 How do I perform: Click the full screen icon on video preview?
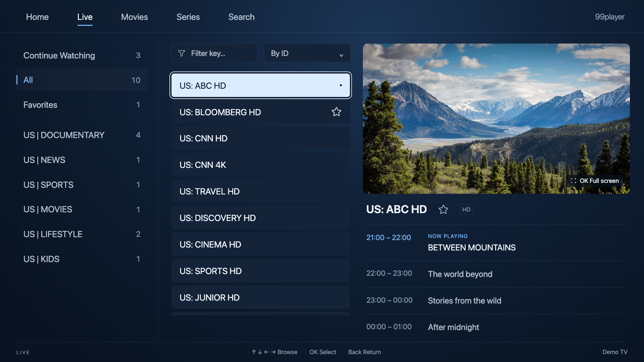pos(573,181)
